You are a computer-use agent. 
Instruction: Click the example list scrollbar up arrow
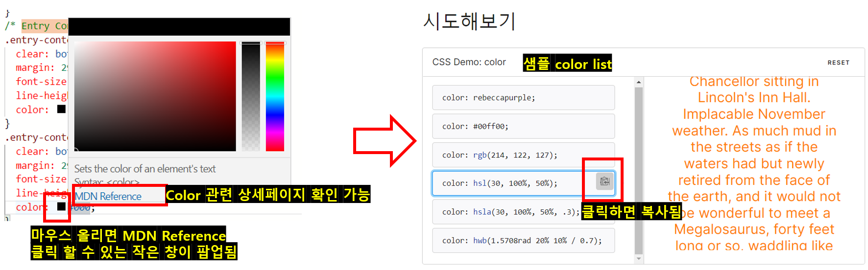coord(638,82)
